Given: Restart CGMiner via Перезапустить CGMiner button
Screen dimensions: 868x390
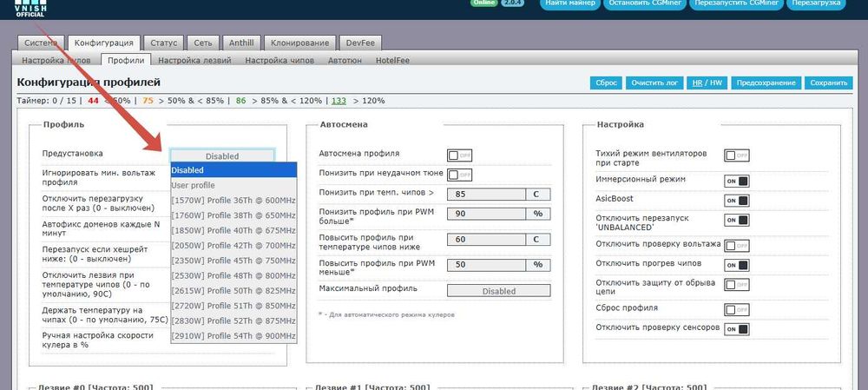Looking at the screenshot, I should pyautogui.click(x=737, y=3).
